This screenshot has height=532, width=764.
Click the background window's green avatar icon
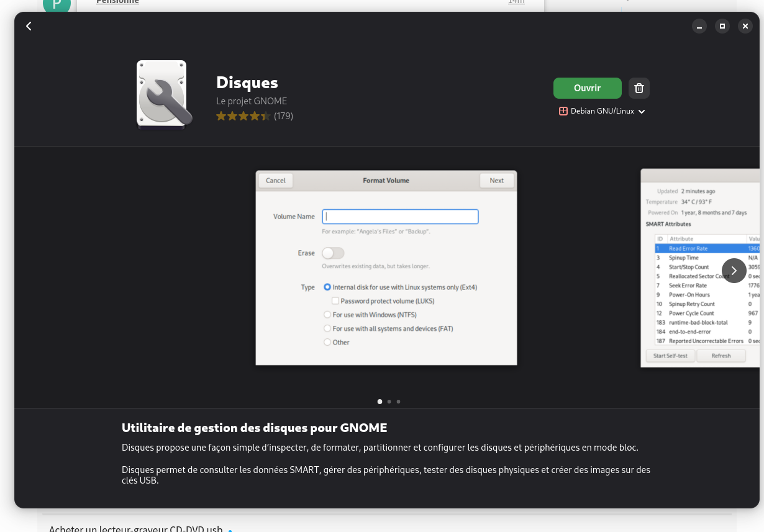(57, 5)
